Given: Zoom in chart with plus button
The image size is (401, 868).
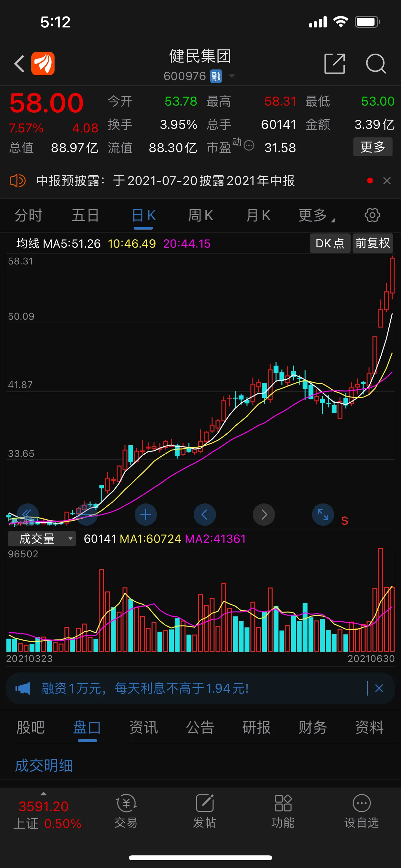Looking at the screenshot, I should (146, 514).
